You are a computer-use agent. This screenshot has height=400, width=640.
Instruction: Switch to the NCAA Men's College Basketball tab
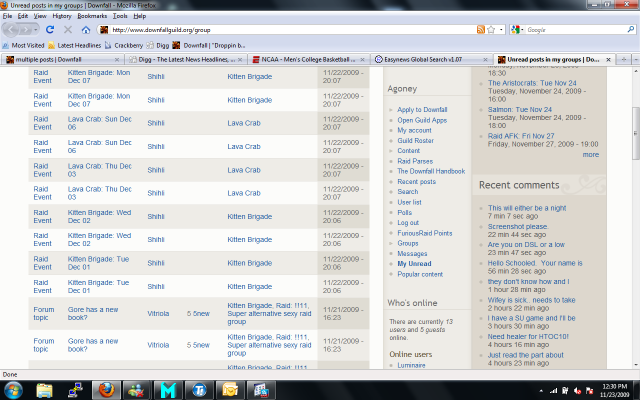pyautogui.click(x=309, y=60)
